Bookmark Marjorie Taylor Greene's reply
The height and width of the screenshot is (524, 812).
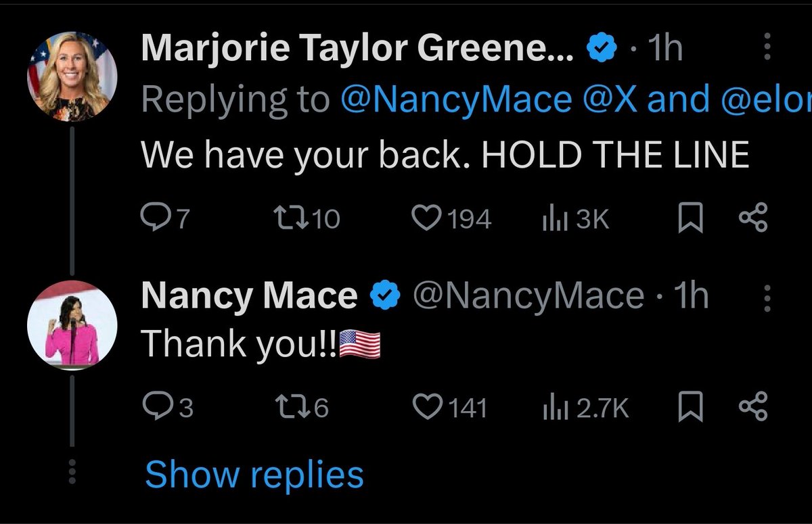(x=690, y=218)
